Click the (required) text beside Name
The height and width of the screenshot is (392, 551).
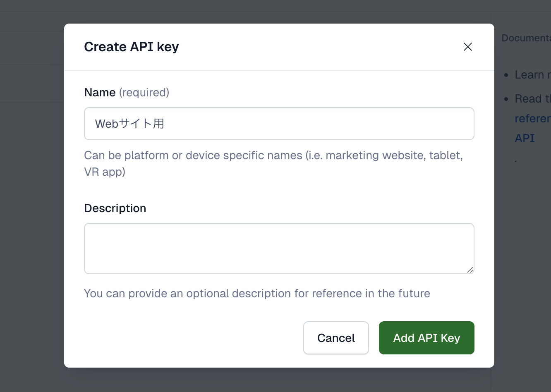click(144, 92)
